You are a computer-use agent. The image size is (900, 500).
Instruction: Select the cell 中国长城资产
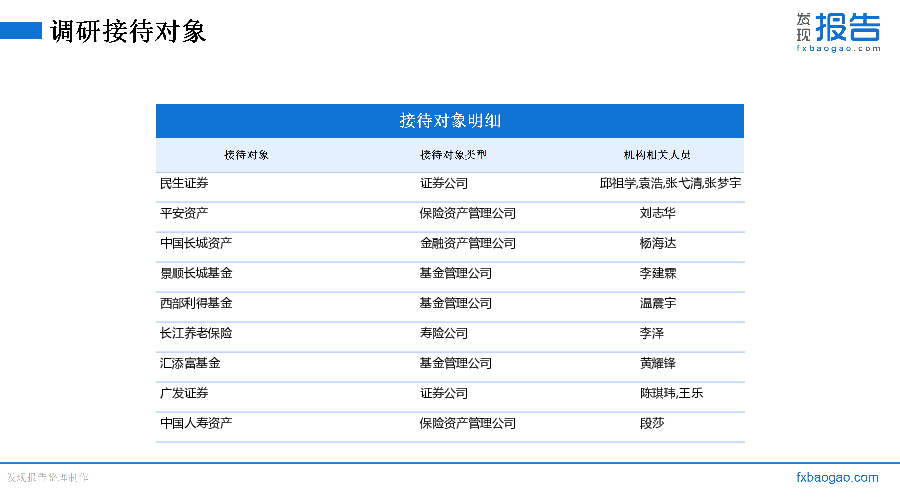tap(196, 243)
